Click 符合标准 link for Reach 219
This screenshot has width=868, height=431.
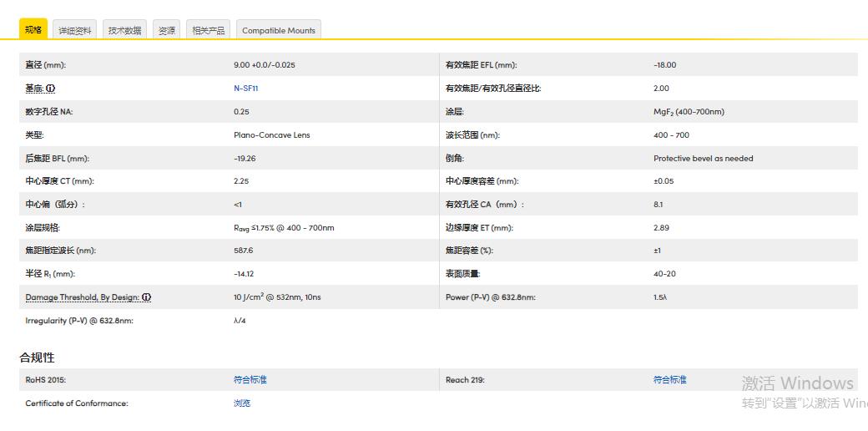coord(669,380)
